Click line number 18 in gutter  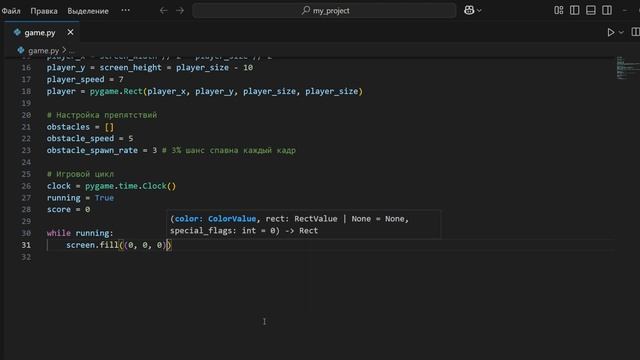pyautogui.click(x=26, y=91)
